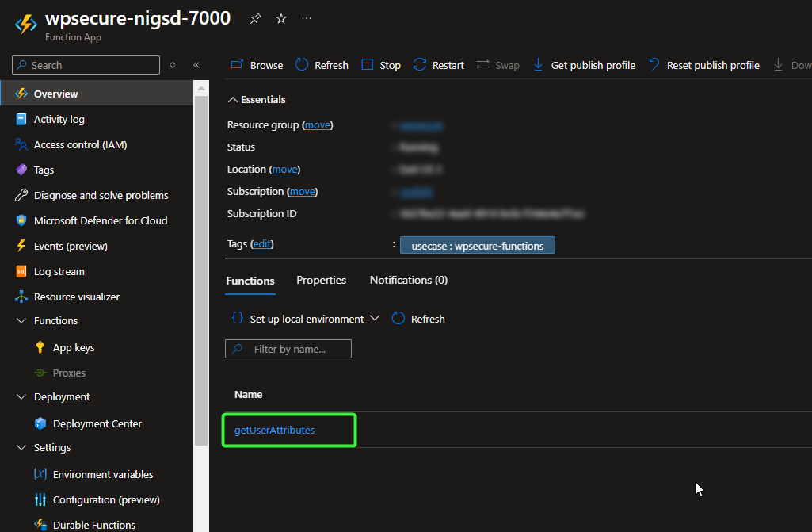812x532 pixels.
Task: Collapse the Functions group in sidebar
Action: (x=21, y=320)
